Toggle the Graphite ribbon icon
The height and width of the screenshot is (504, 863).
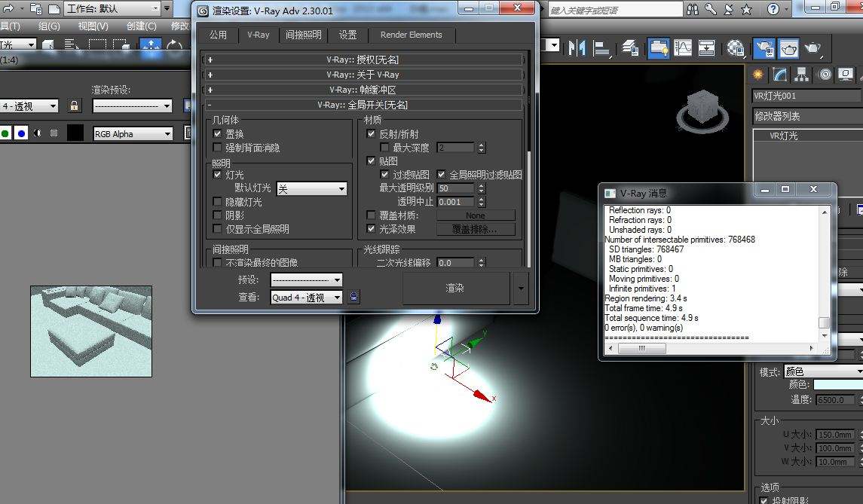tap(658, 48)
